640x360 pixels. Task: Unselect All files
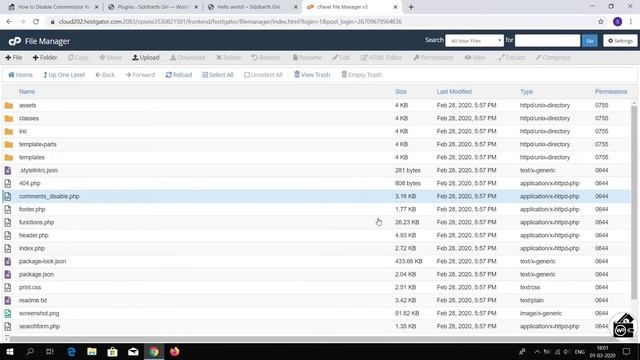point(263,75)
